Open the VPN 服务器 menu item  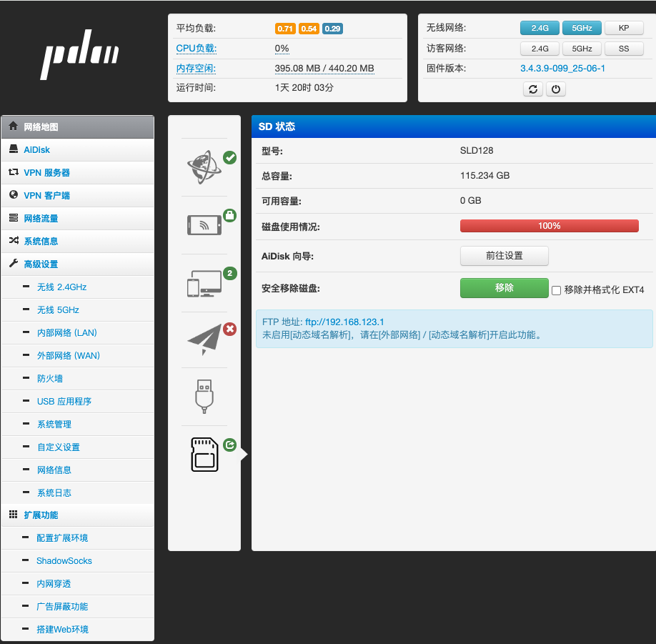click(46, 173)
